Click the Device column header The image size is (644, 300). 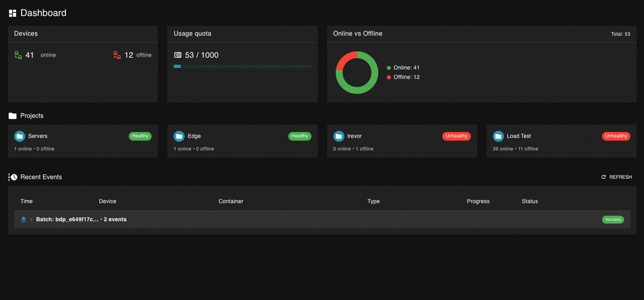[107, 201]
